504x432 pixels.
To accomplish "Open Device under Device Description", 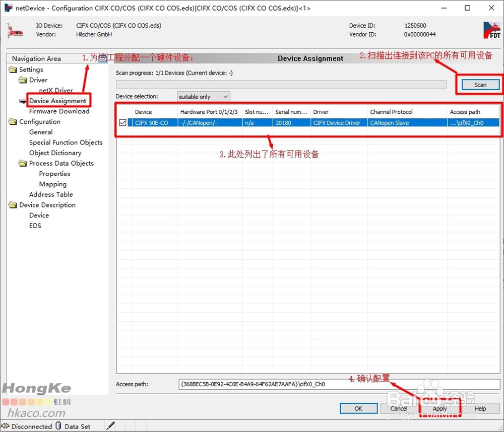I will point(39,215).
